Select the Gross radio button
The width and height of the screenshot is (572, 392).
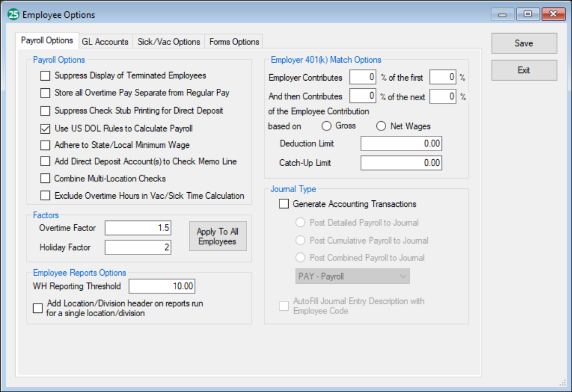pos(327,126)
